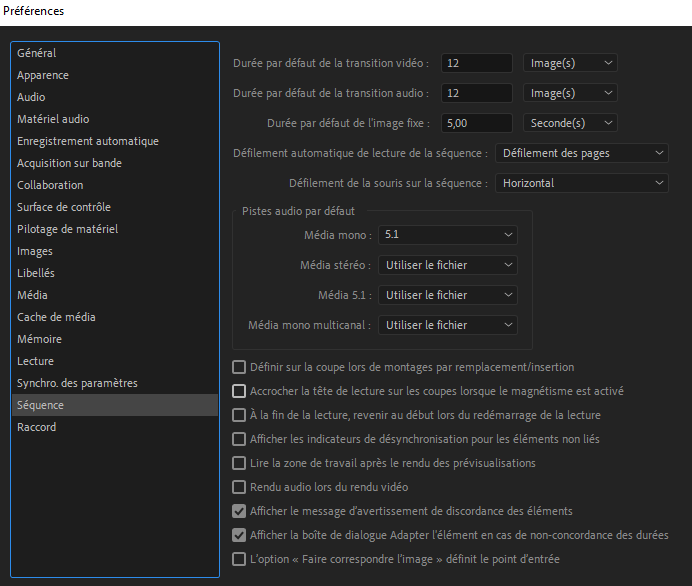Expand Défilement de la souris dropdown
692x586 pixels.
tap(582, 183)
